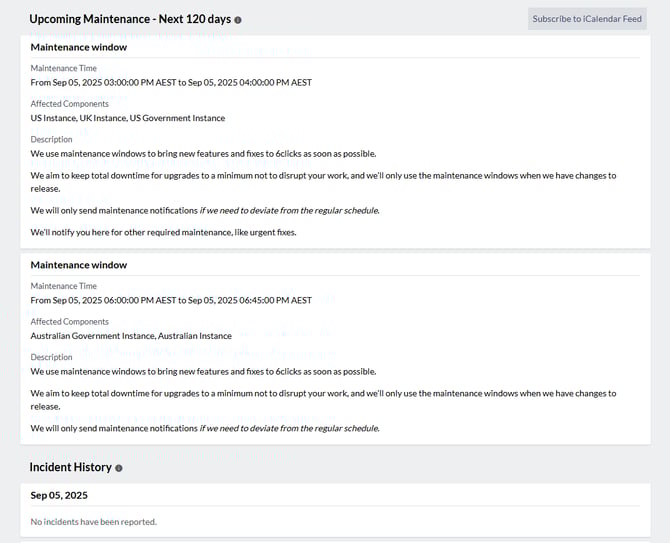The image size is (670, 543).
Task: Click the US Instance, UK Instance components text
Action: (x=128, y=118)
